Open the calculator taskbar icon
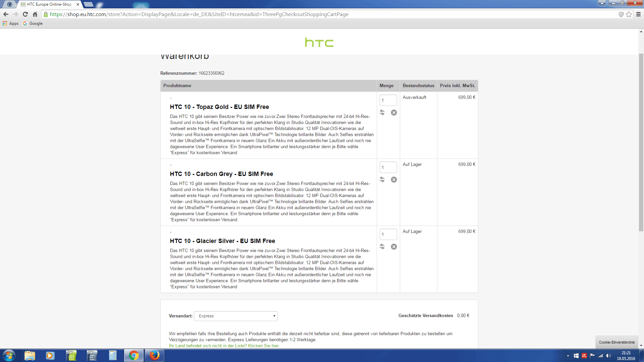644x362 pixels. [113, 355]
